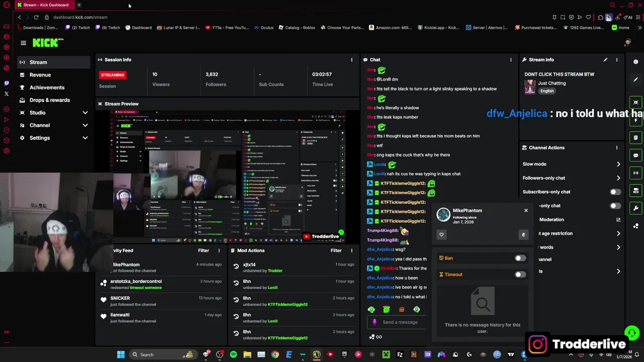
Task: Select Stream in the sidebar
Action: click(53, 62)
